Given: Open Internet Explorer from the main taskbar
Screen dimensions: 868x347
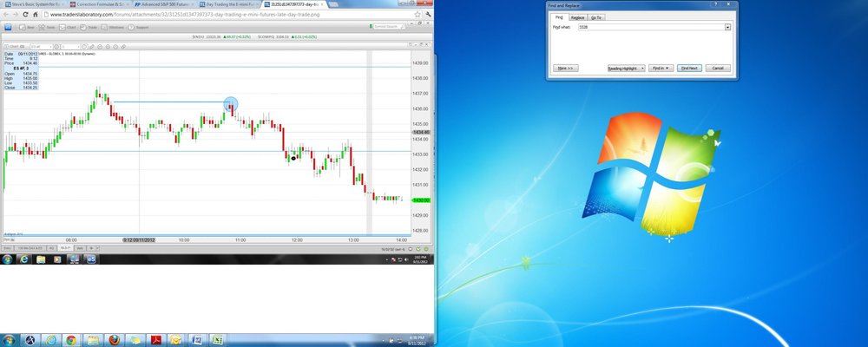Looking at the screenshot, I should [x=51, y=340].
